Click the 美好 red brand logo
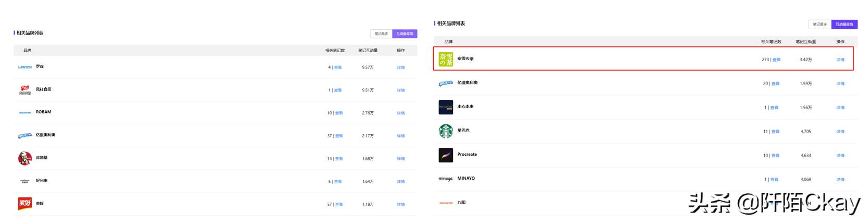The height and width of the screenshot is (222, 868). [25, 204]
